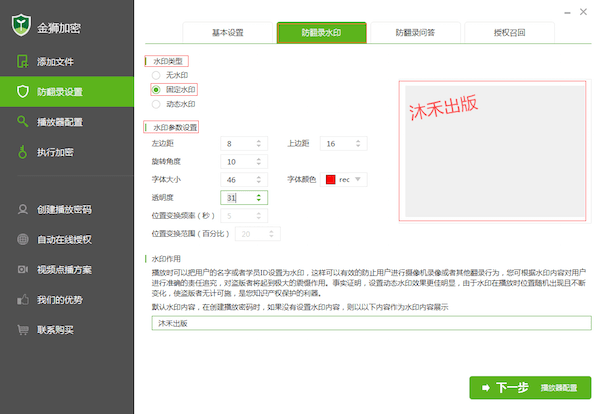Select the 无水印 radio button
Screen dimensions: 600x414
156,75
